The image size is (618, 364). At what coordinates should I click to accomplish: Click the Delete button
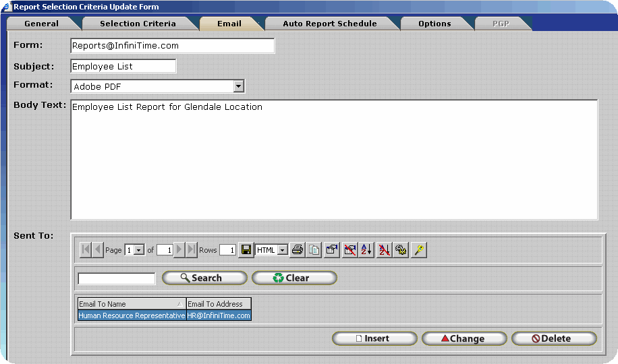click(x=553, y=338)
